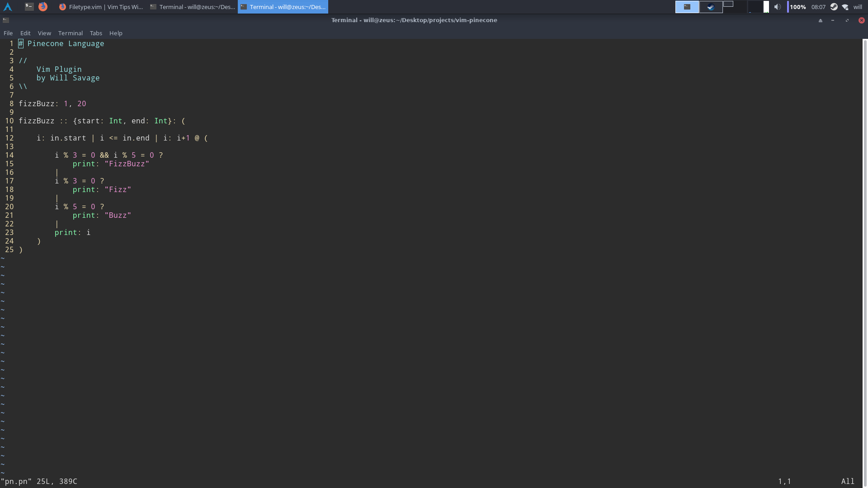
Task: Open Steam tray icon
Action: coord(834,7)
